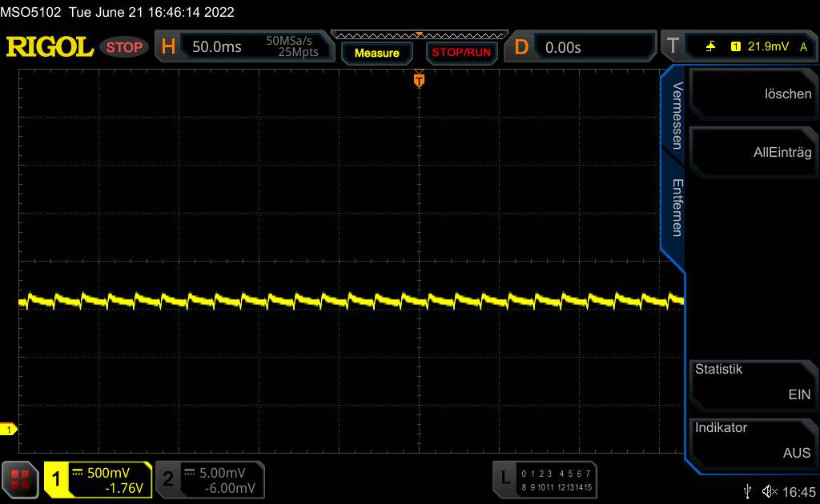The width and height of the screenshot is (820, 504).
Task: Toggle the muted speaker sound icon
Action: click(770, 491)
